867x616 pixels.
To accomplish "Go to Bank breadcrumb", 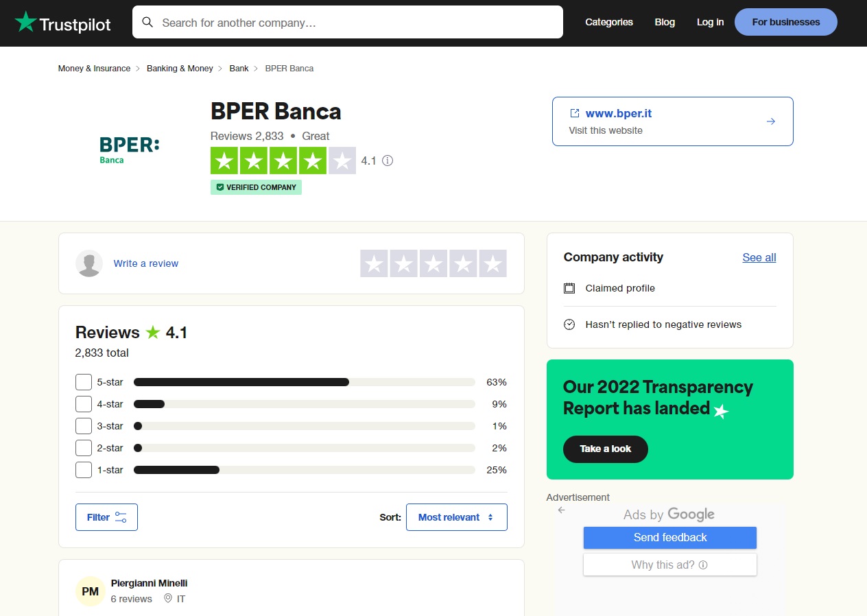I will coord(239,69).
